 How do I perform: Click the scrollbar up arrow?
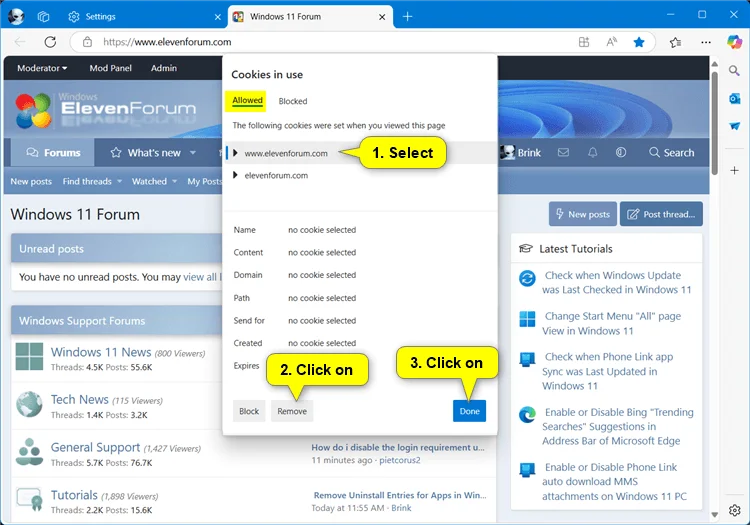(714, 64)
